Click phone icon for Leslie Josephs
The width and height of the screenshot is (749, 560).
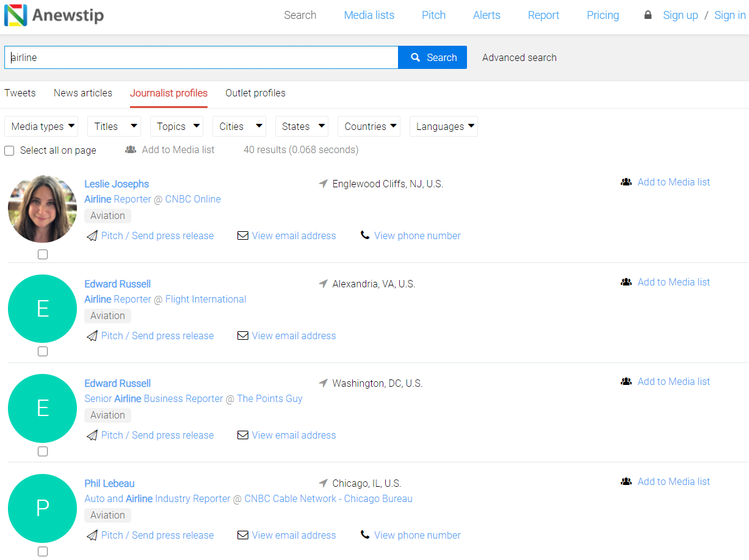(x=365, y=235)
